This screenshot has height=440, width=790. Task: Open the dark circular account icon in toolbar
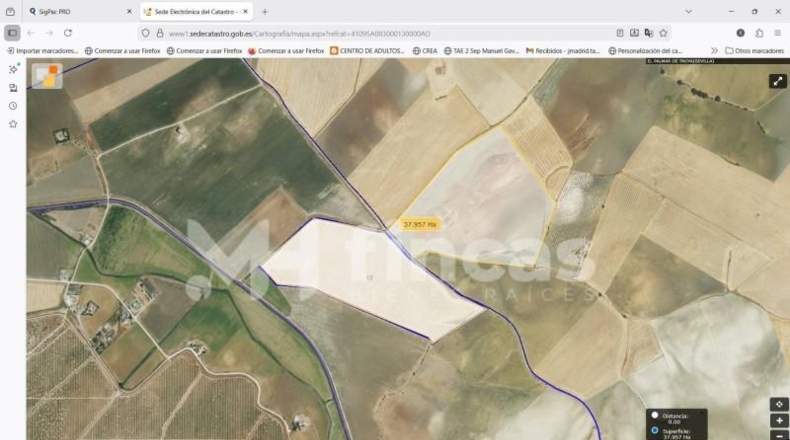click(741, 33)
